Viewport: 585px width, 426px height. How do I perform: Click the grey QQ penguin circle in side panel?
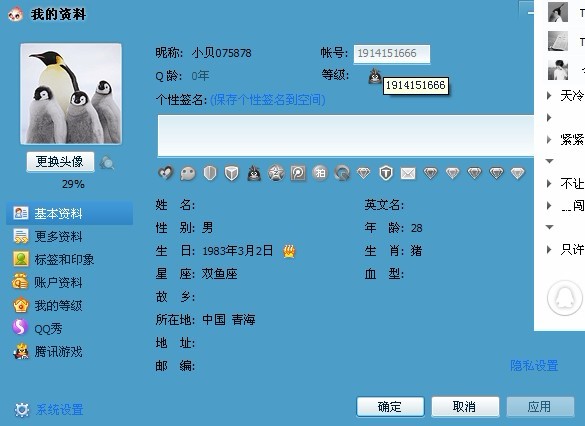pyautogui.click(x=564, y=298)
